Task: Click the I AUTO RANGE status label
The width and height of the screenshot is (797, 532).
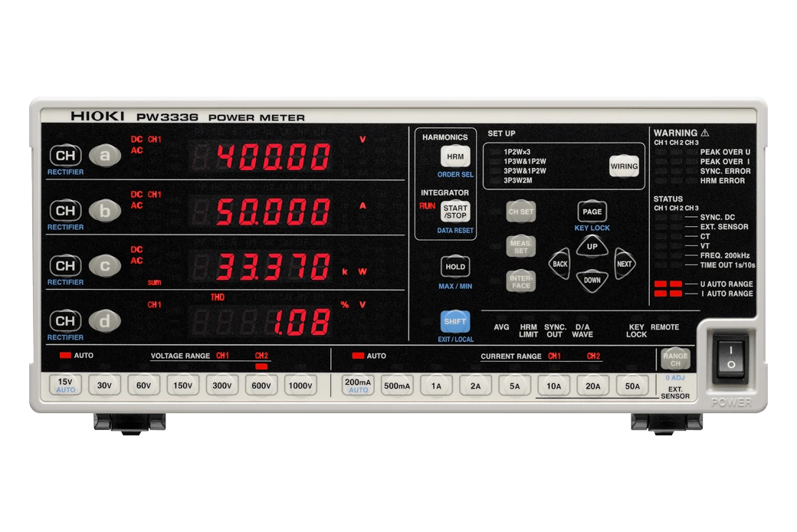Action: click(x=726, y=294)
